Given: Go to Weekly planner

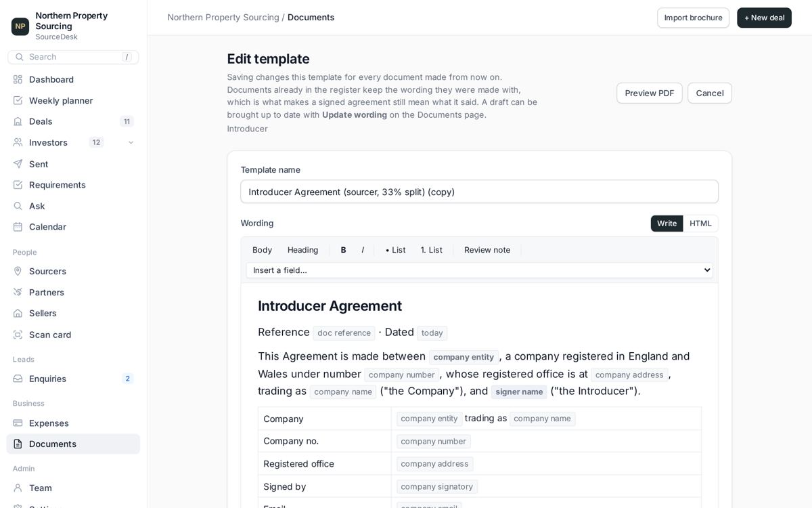Looking at the screenshot, I should [73, 100].
